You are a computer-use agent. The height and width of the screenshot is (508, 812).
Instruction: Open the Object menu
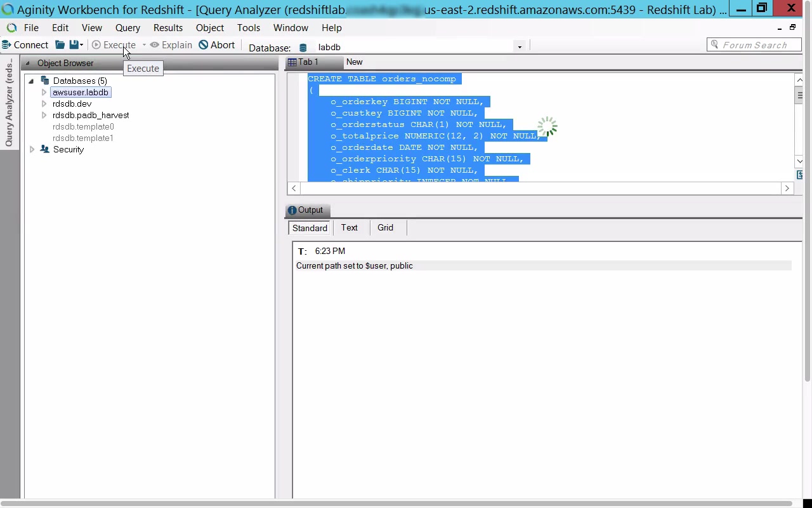click(x=210, y=28)
